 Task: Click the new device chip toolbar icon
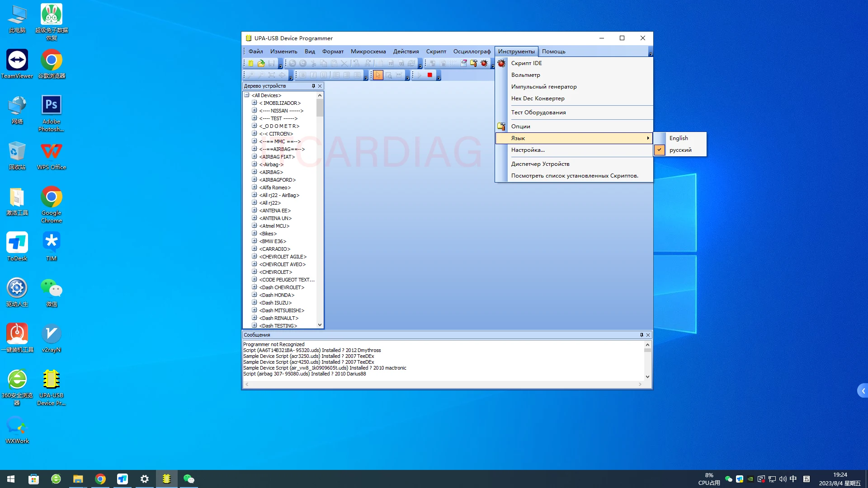click(251, 63)
